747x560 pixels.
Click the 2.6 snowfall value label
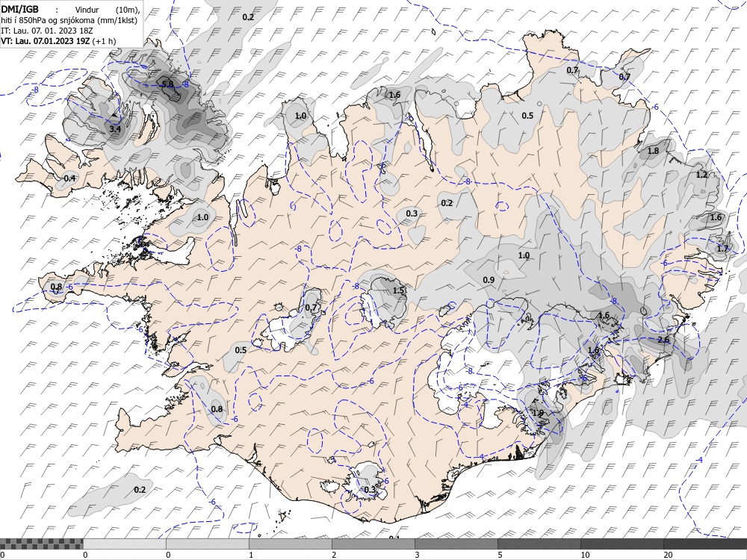click(x=663, y=340)
